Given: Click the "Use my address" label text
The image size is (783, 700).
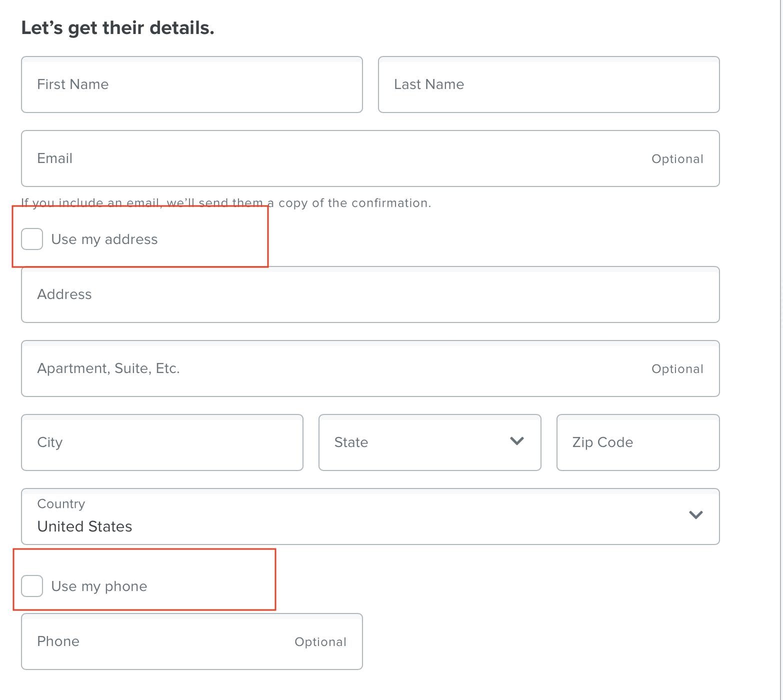Looking at the screenshot, I should pos(104,239).
